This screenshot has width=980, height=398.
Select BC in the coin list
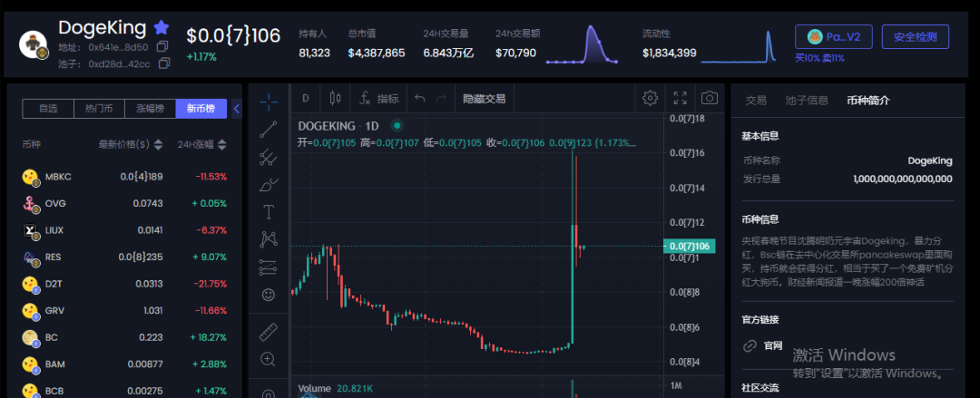click(x=124, y=337)
